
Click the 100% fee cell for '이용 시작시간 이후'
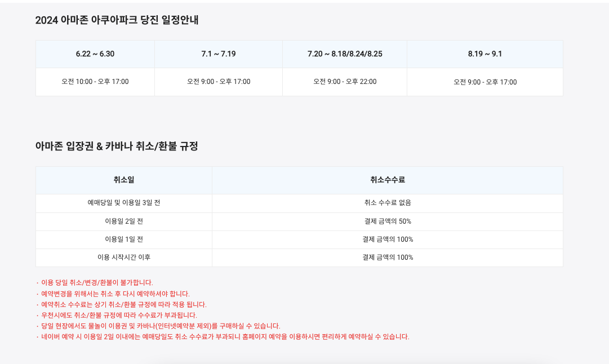point(387,258)
